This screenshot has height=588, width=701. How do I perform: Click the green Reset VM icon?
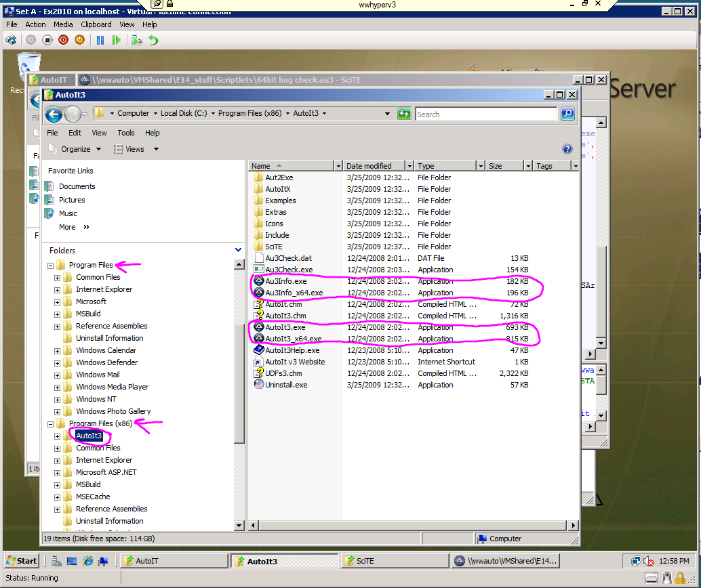[116, 40]
